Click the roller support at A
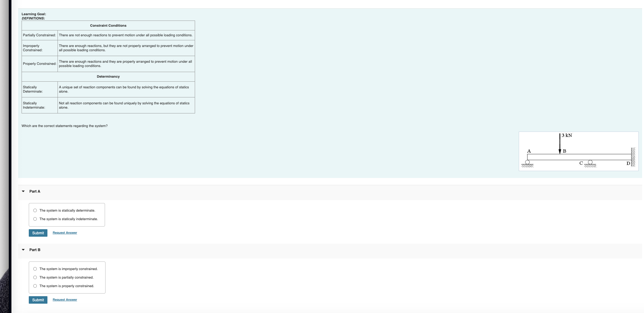 (527, 162)
